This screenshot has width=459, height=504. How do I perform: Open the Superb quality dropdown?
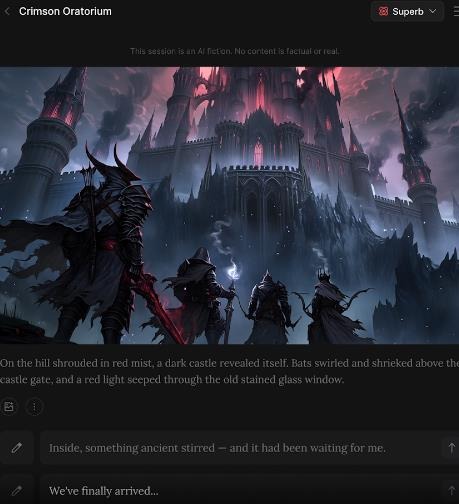pos(407,12)
